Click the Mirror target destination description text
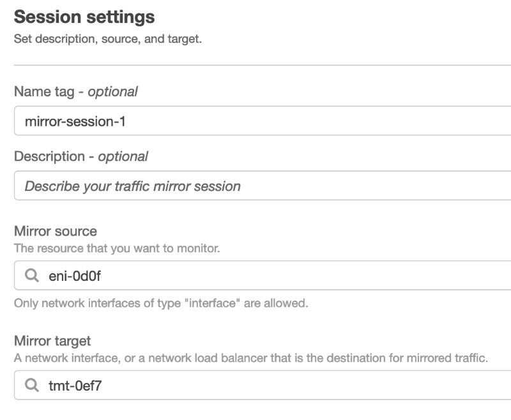 [x=251, y=358]
